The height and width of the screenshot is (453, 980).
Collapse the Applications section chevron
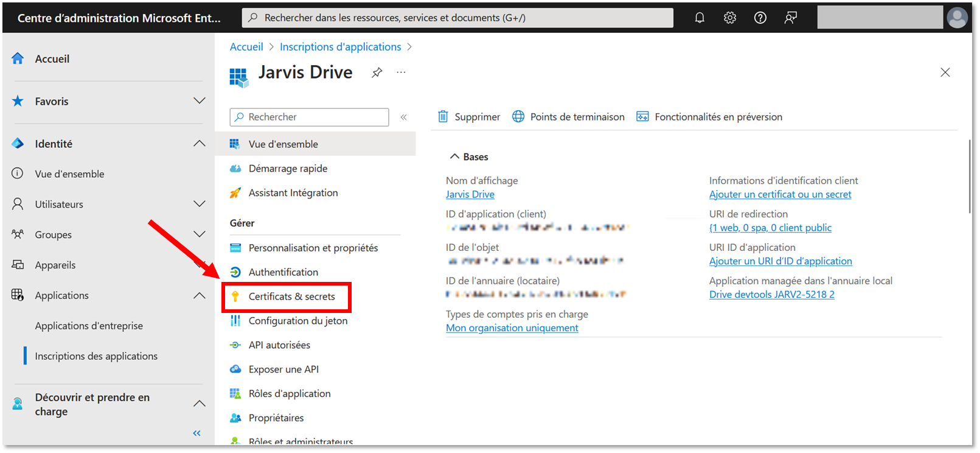(x=199, y=295)
